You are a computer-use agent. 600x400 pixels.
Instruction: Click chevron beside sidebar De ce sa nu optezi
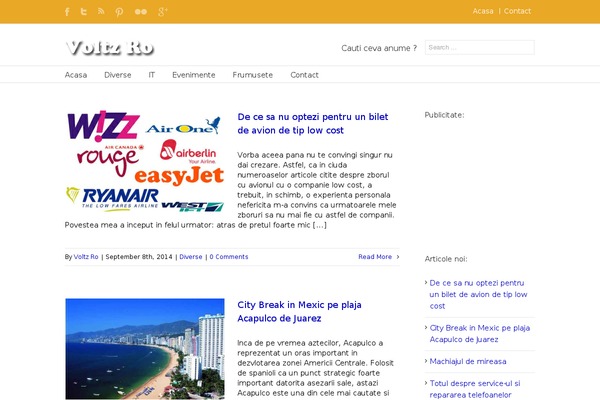pos(426,282)
